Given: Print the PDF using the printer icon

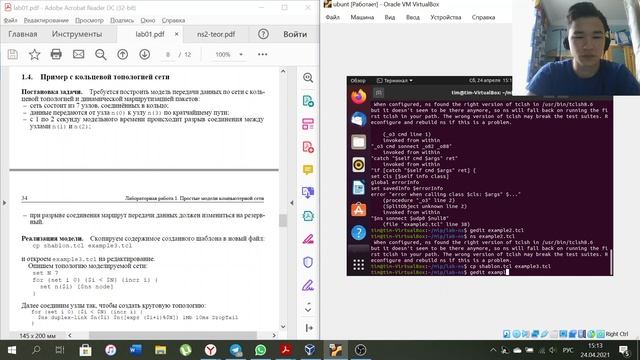Looking at the screenshot, I should (56, 54).
